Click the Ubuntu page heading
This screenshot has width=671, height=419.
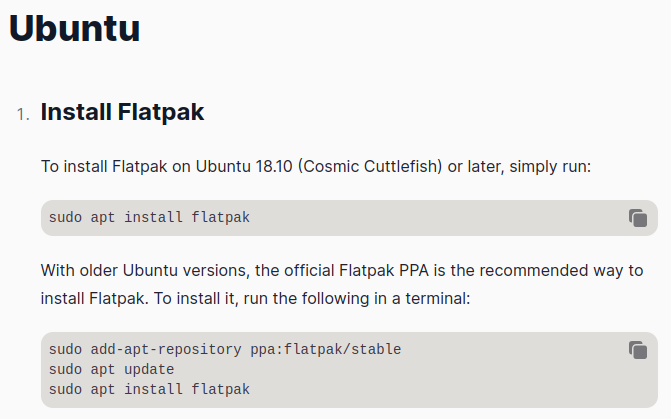coord(74,28)
